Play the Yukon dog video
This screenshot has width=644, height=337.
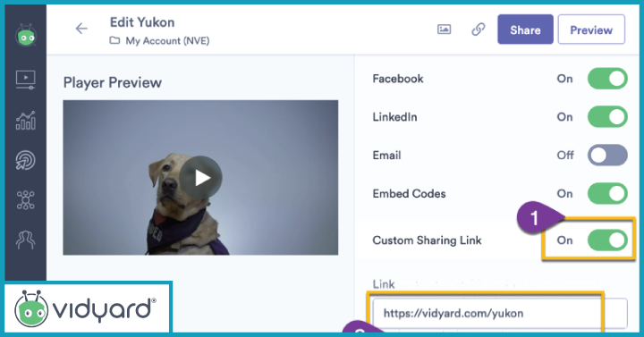point(200,177)
